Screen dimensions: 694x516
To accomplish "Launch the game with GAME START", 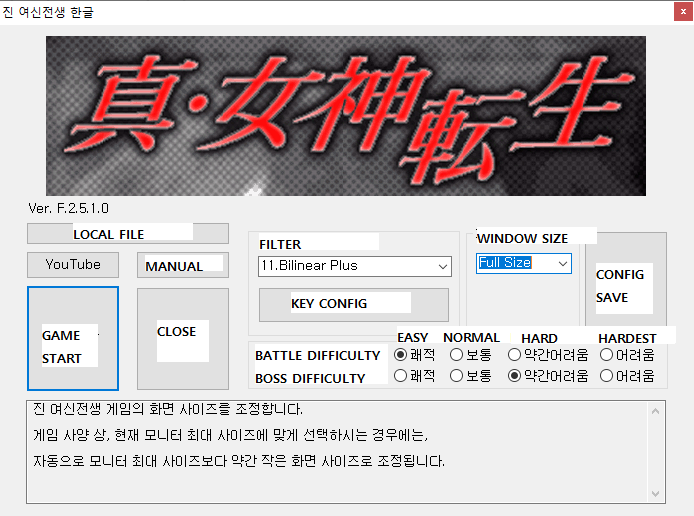I will click(x=73, y=339).
